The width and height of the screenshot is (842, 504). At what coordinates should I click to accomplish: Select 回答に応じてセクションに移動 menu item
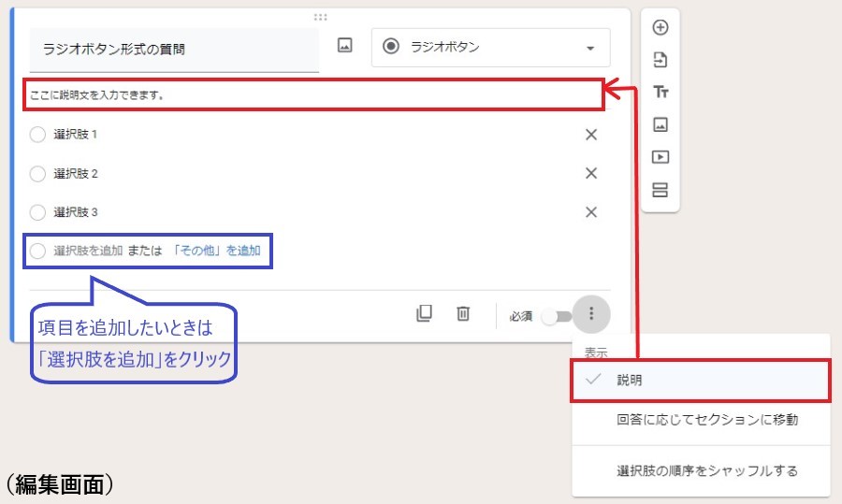[706, 420]
